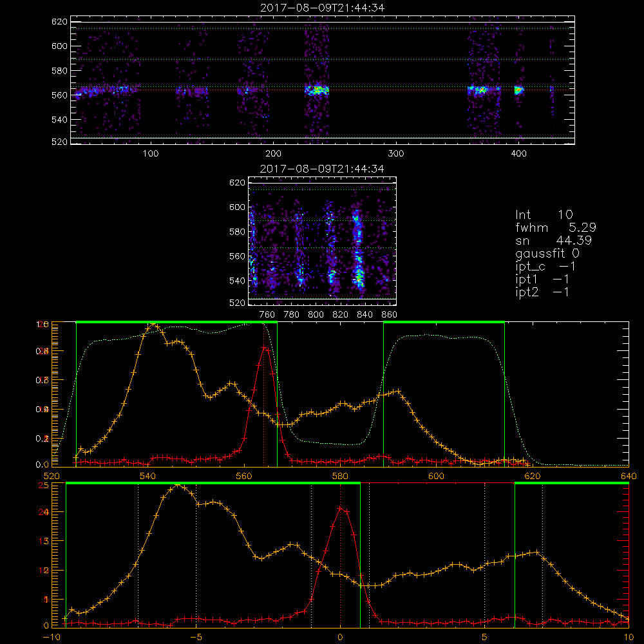
Task: Click y-axis label 580 of middle image
Action: coord(237,232)
